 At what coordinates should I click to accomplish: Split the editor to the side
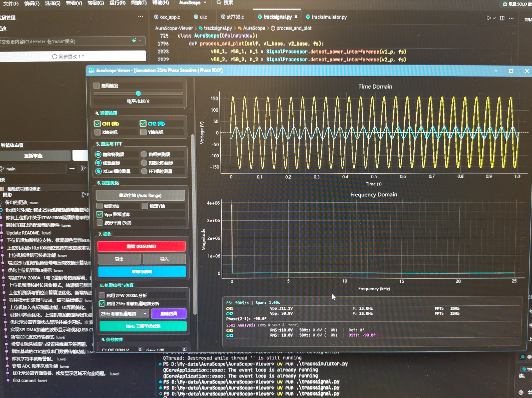(x=502, y=18)
